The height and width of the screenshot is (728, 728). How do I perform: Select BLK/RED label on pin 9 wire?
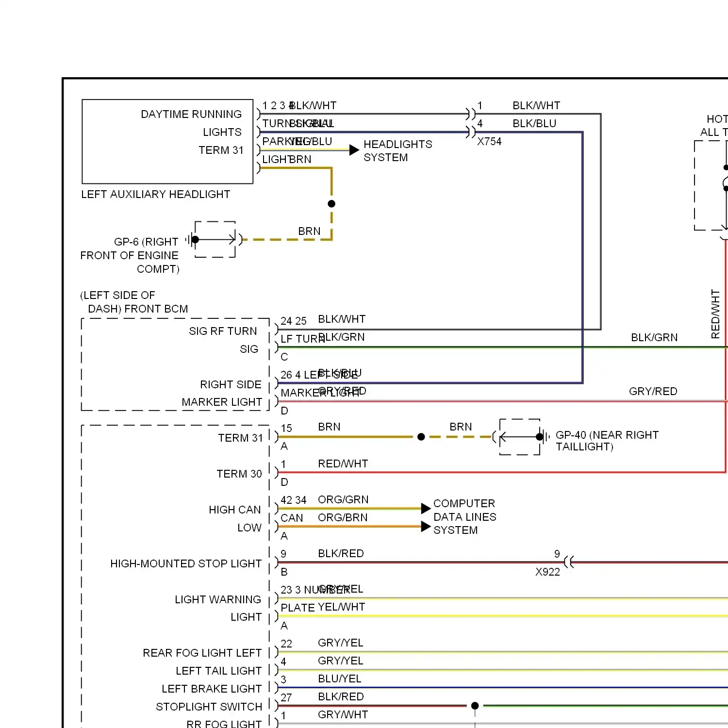click(341, 553)
